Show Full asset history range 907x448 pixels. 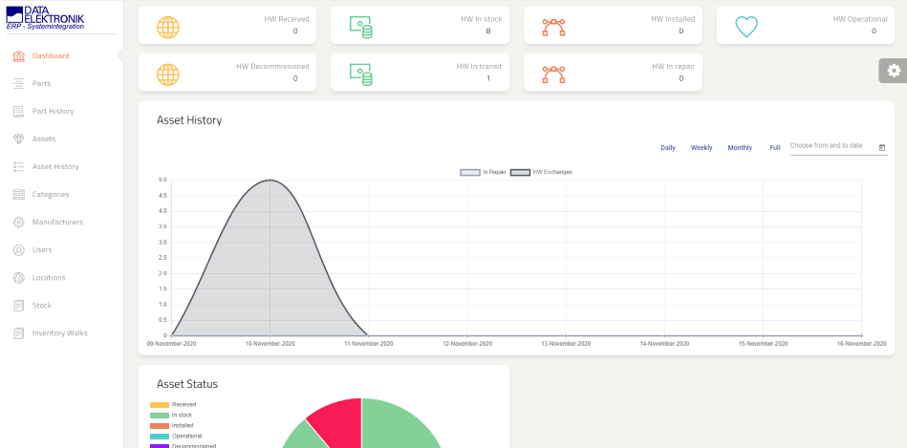click(x=775, y=148)
